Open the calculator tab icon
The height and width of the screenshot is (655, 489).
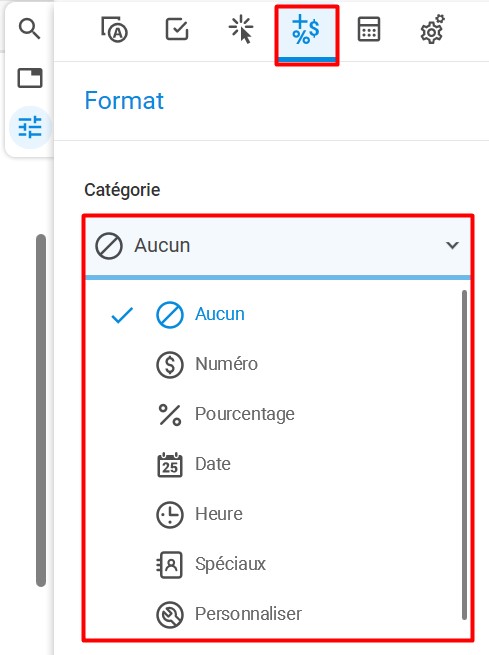[369, 29]
